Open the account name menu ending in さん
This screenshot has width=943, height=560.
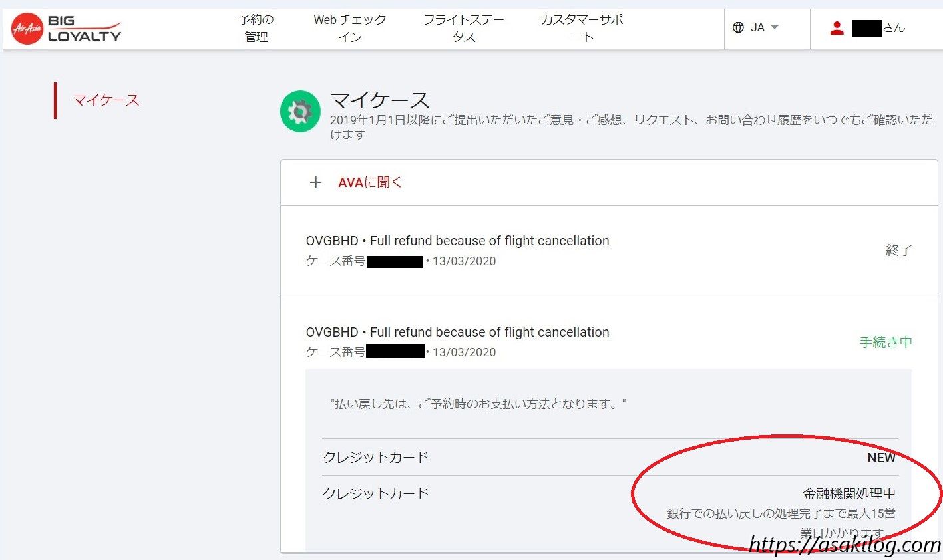(878, 28)
